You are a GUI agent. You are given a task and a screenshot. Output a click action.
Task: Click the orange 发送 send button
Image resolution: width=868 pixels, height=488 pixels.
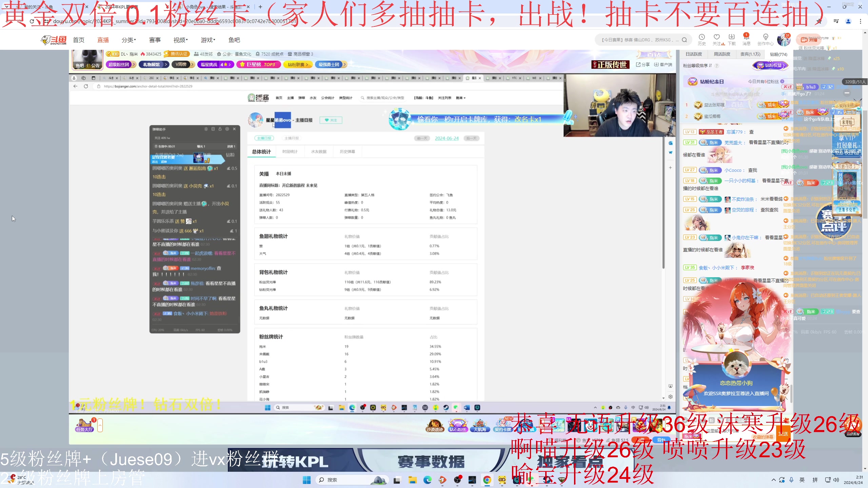(783, 434)
